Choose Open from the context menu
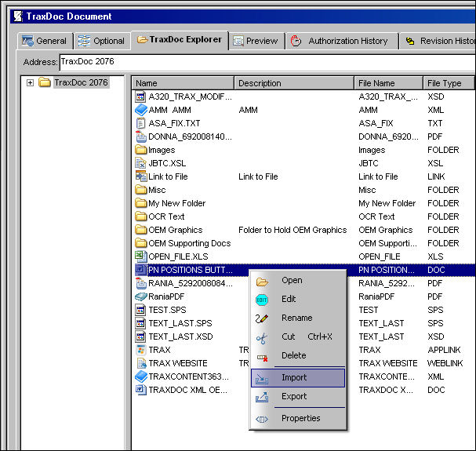Viewport: 476px width, 451px height. coord(298,281)
